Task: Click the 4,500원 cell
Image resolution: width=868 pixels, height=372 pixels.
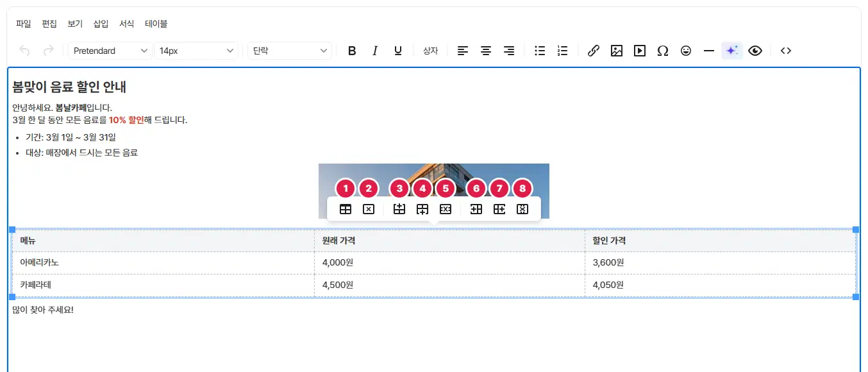Action: pyautogui.click(x=449, y=285)
